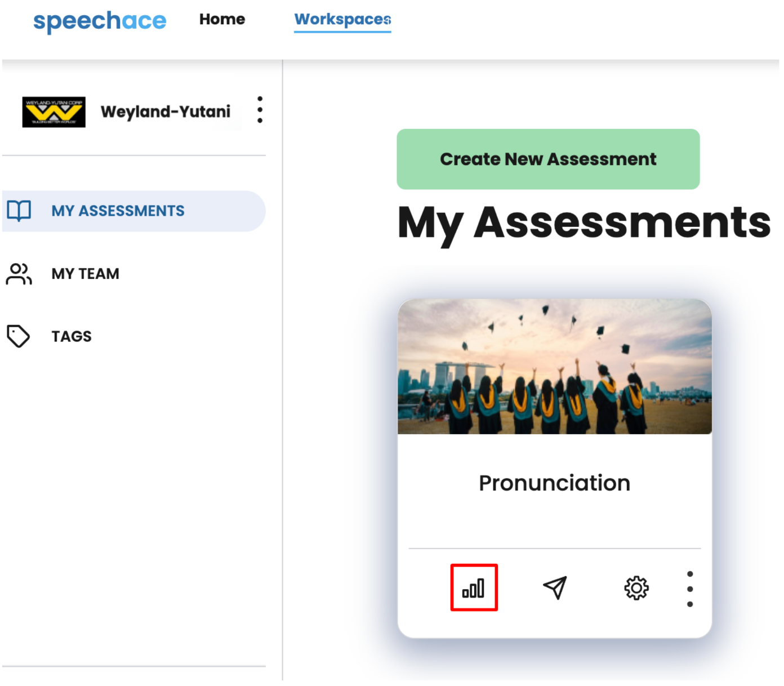Viewport: 784px width, 686px height.
Task: Click the paper plane send icon
Action: [x=555, y=588]
